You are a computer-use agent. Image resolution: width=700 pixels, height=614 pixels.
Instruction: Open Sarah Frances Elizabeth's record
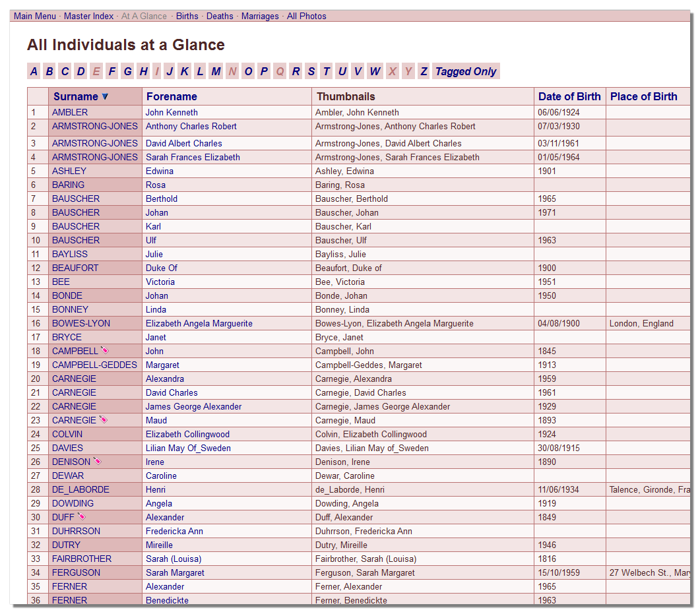tap(193, 157)
